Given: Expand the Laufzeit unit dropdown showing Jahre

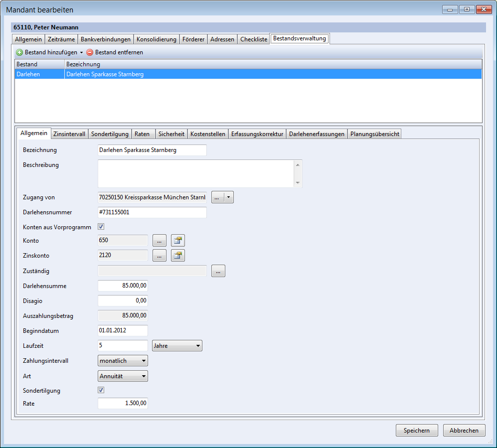Looking at the screenshot, I should coord(177,346).
